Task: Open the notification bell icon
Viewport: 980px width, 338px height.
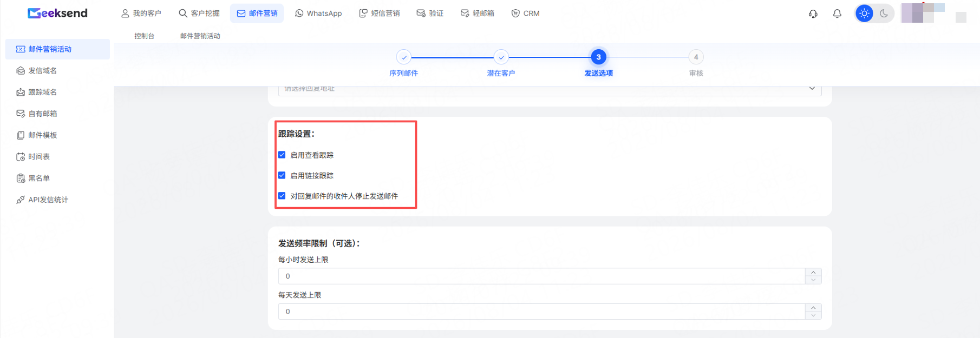Action: (x=837, y=14)
